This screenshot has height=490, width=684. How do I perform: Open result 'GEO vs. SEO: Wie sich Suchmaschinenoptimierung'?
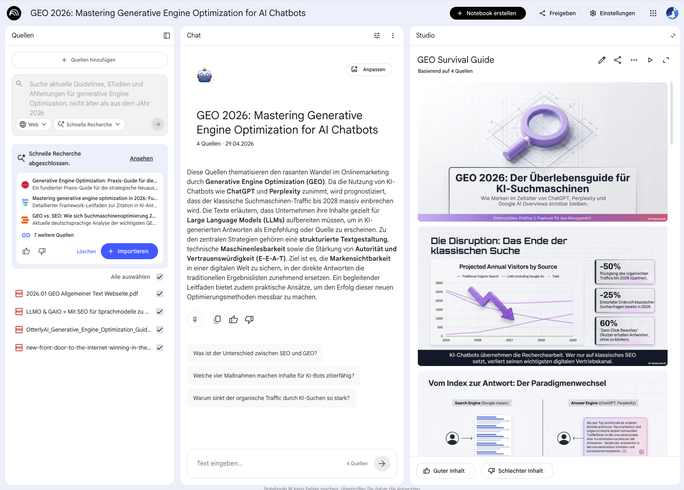[x=90, y=219]
